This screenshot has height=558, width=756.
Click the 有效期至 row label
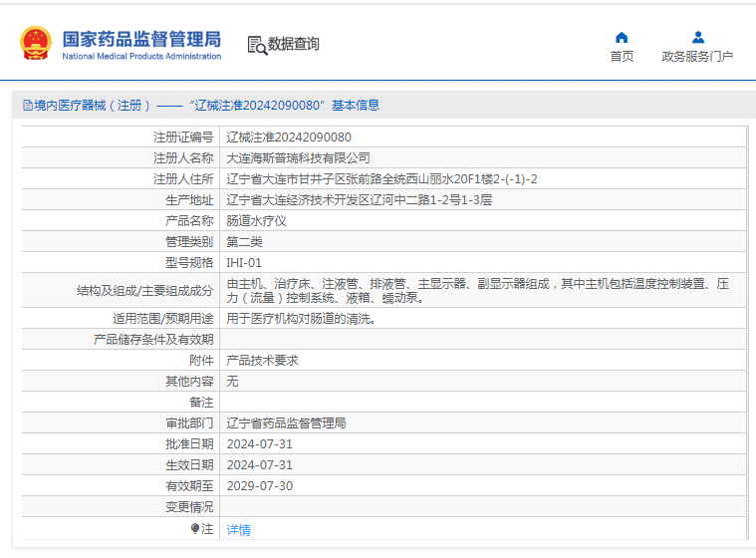pos(189,486)
